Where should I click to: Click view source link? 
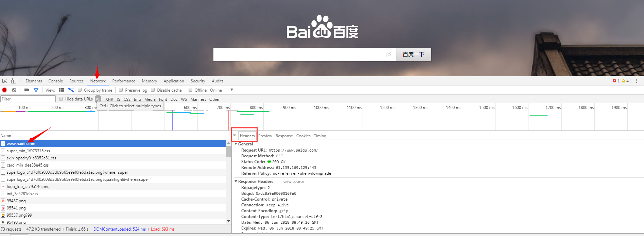tap(294, 182)
